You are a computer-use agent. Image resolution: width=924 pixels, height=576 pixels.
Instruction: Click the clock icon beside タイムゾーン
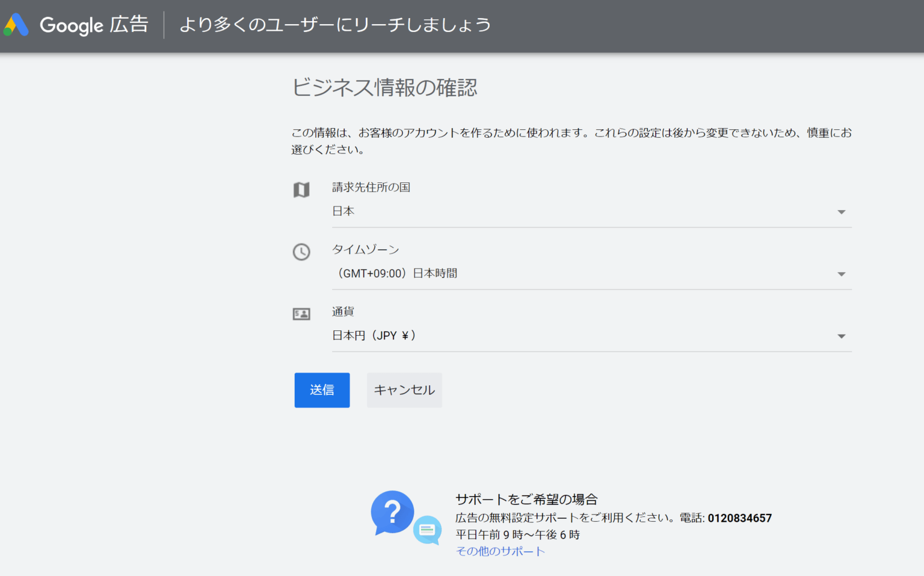(301, 252)
